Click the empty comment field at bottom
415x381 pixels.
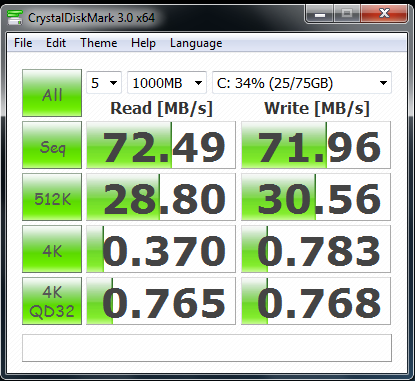(x=207, y=348)
